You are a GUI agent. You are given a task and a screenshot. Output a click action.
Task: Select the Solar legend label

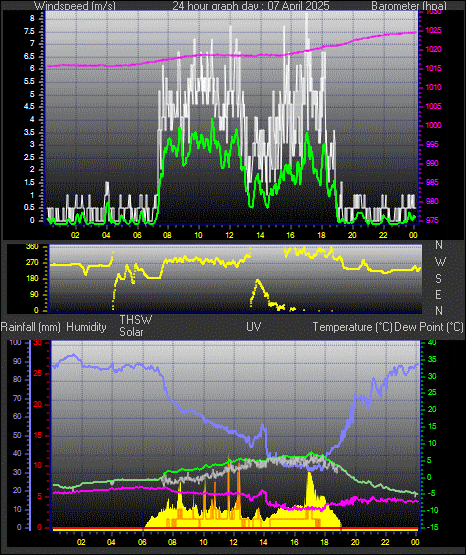click(x=131, y=332)
